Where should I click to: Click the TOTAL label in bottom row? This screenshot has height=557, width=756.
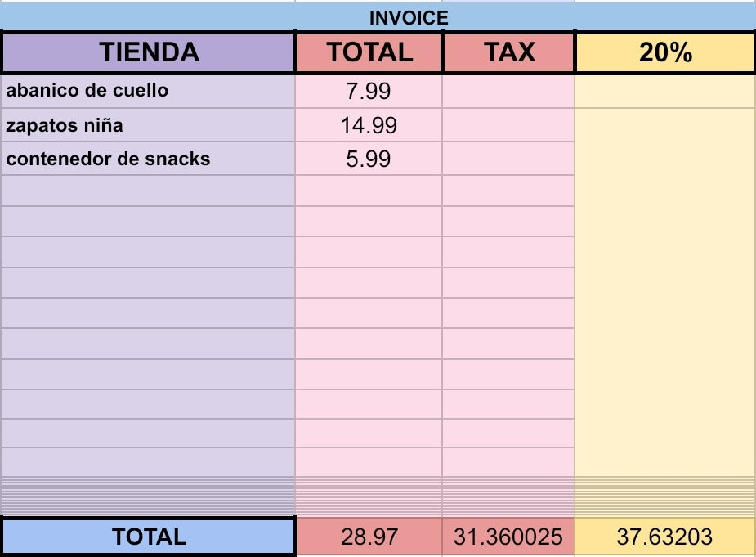coord(149,537)
